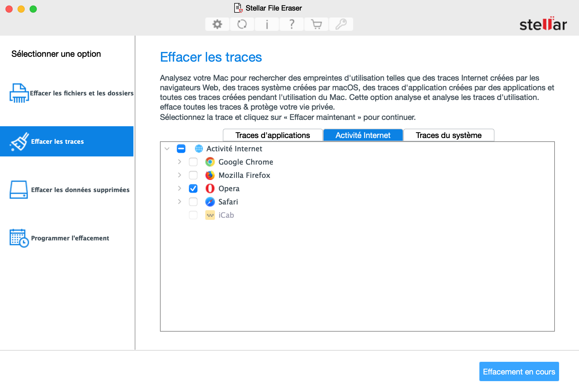Select the Google Chrome label

coord(246,162)
